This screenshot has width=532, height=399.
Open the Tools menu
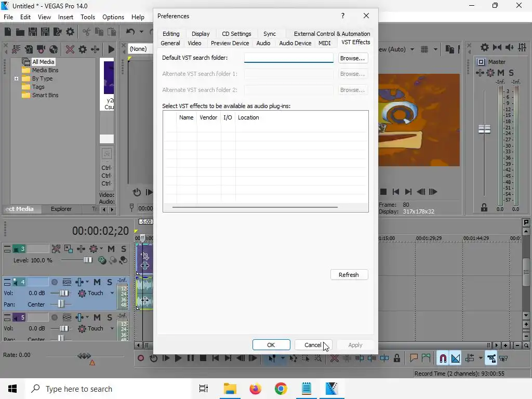[x=87, y=17]
